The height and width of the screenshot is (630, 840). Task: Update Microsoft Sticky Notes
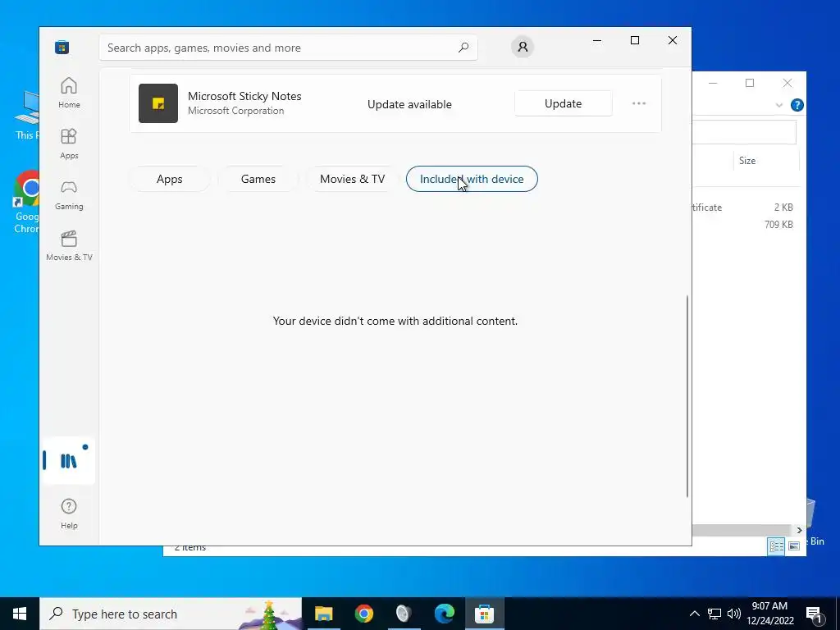(563, 103)
